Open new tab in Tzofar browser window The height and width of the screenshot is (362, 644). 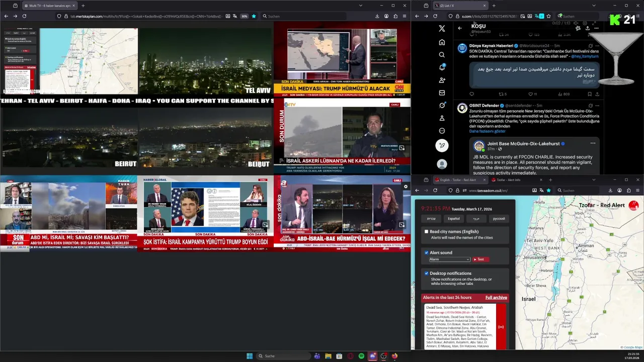550,179
